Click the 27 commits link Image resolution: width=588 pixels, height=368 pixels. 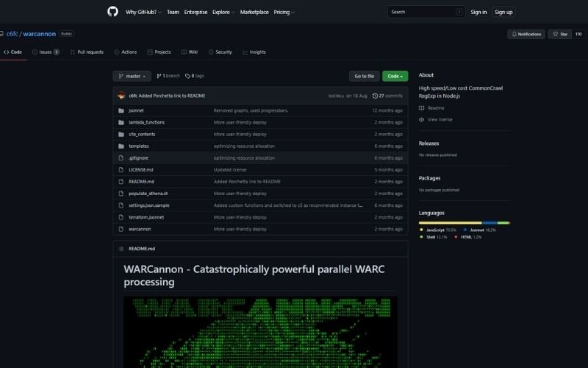tap(387, 96)
